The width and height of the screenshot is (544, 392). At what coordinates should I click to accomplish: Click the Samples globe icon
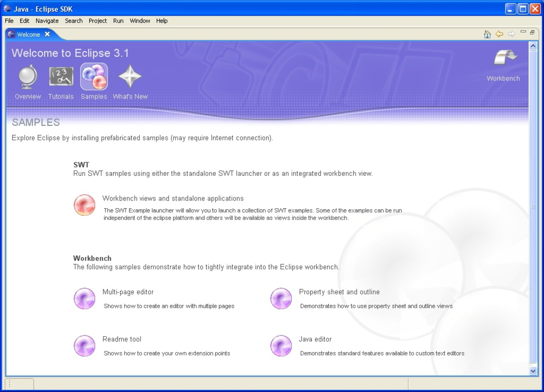click(94, 76)
